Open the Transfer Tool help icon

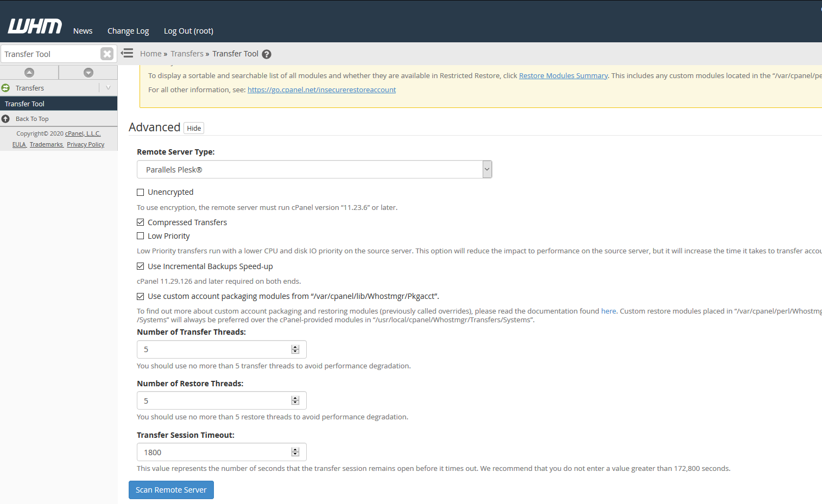click(x=267, y=54)
